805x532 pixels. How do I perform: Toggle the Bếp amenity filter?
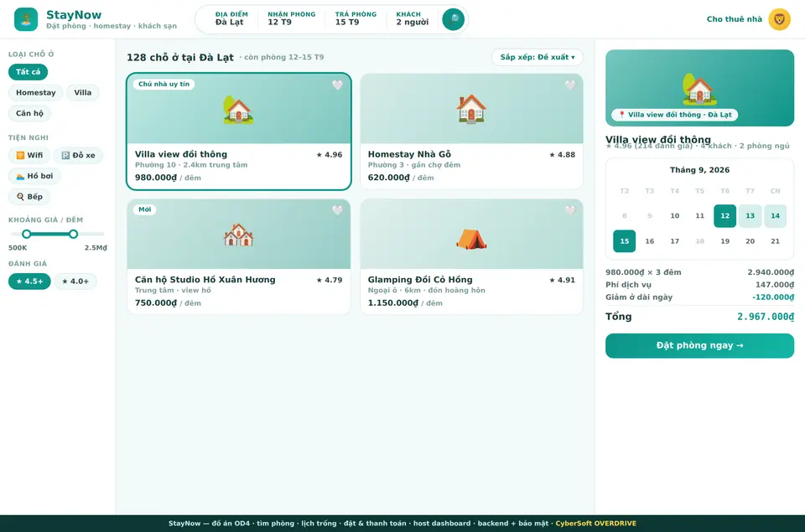tap(29, 197)
